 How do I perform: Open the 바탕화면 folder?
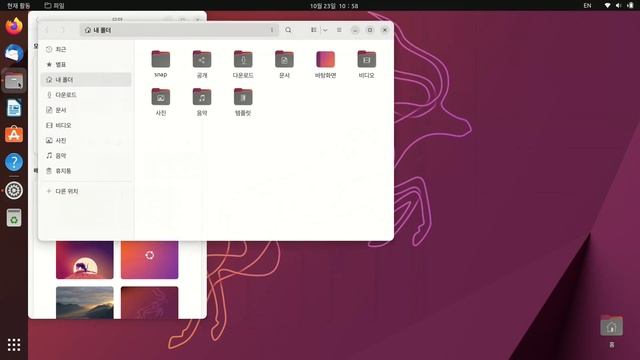(x=325, y=64)
